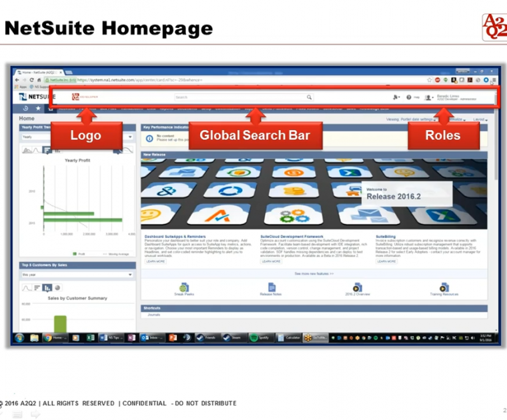Click the magnifier icon in global search
This screenshot has height=420, width=507.
(x=309, y=97)
